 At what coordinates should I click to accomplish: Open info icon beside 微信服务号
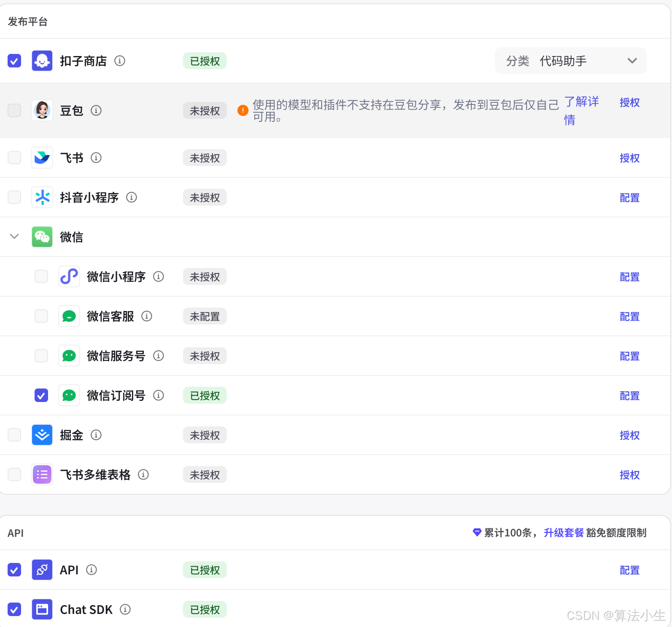coord(159,356)
